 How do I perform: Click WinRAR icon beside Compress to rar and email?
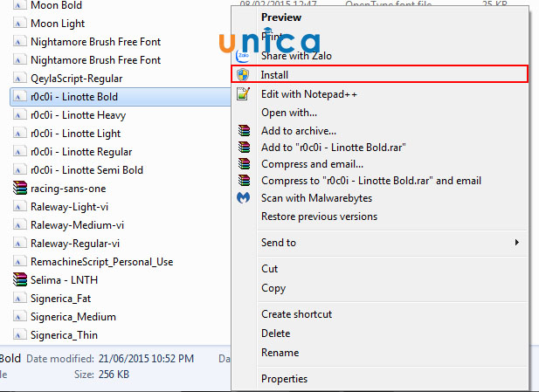pyautogui.click(x=244, y=181)
